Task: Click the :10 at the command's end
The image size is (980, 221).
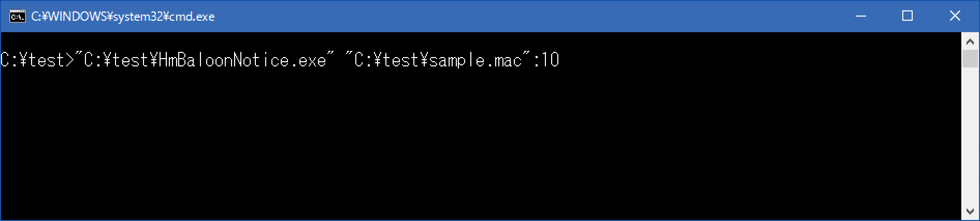Action: pyautogui.click(x=546, y=61)
